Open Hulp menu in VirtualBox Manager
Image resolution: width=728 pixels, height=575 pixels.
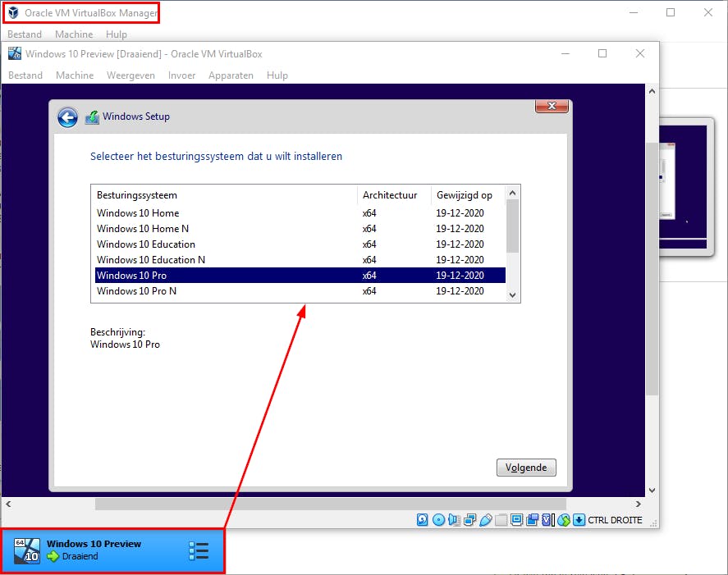click(x=116, y=34)
